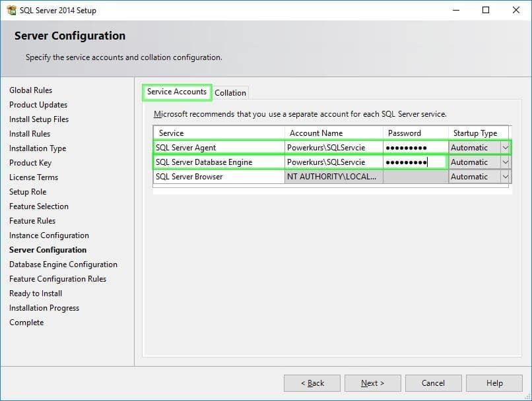
Task: Cancel the SQL Server setup
Action: point(433,383)
